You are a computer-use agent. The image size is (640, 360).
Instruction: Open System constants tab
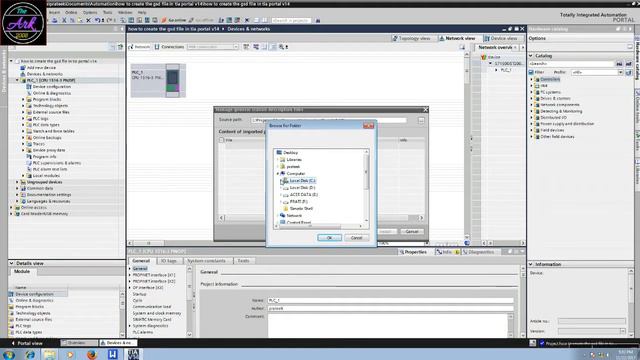(x=207, y=261)
